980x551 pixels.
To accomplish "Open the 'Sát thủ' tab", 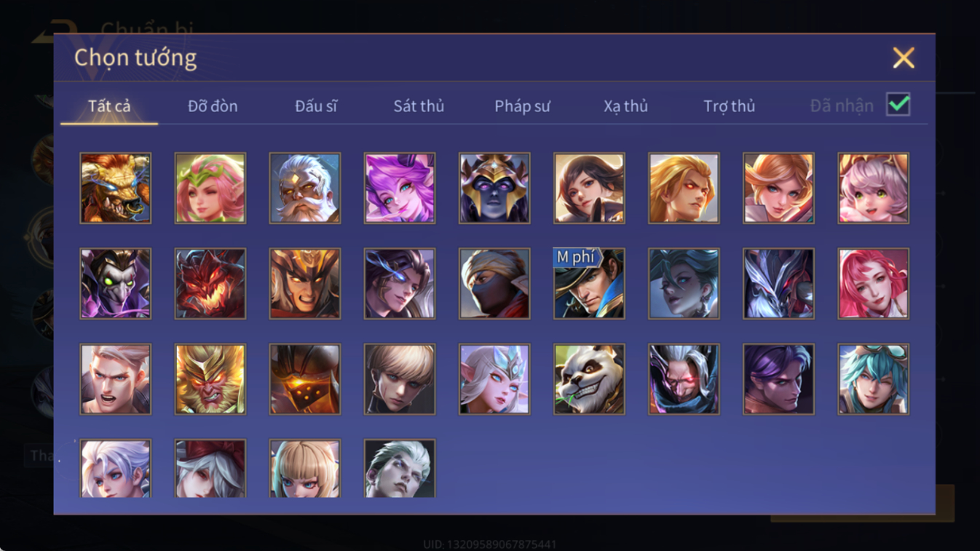I will [x=419, y=106].
